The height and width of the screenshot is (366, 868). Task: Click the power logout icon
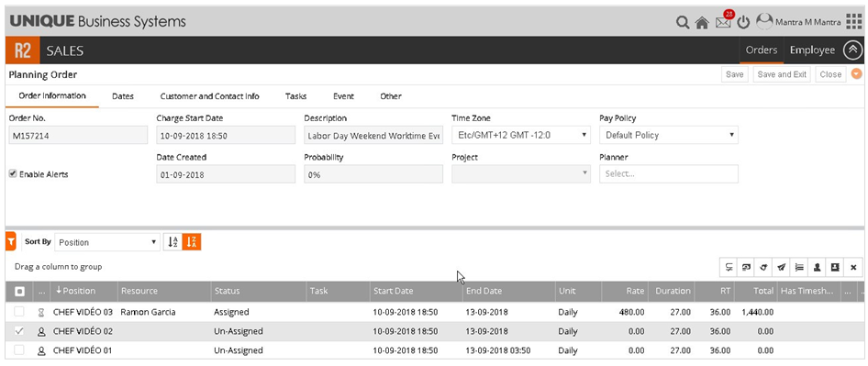(x=743, y=23)
